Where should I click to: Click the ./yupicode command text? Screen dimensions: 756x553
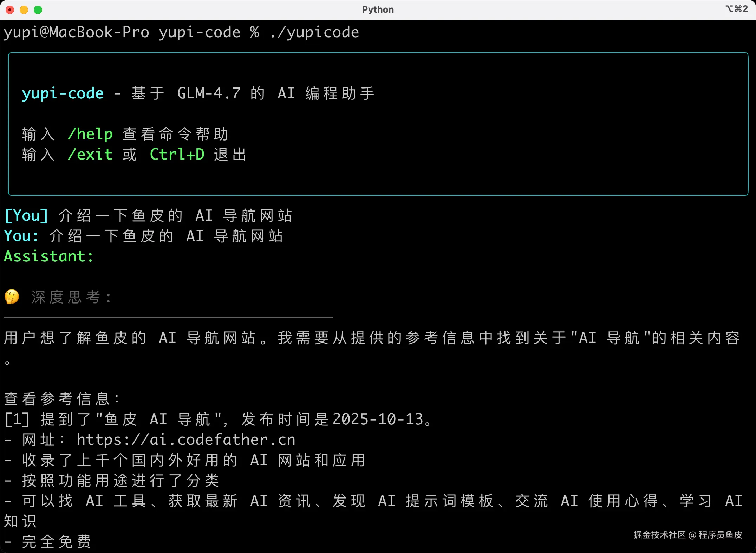click(x=314, y=32)
